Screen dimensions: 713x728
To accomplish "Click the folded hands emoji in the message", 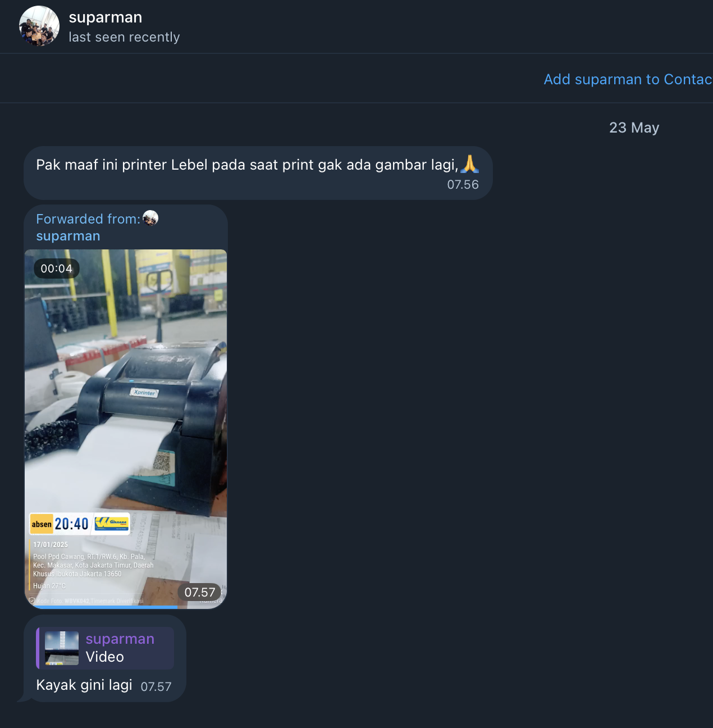I will [x=469, y=164].
